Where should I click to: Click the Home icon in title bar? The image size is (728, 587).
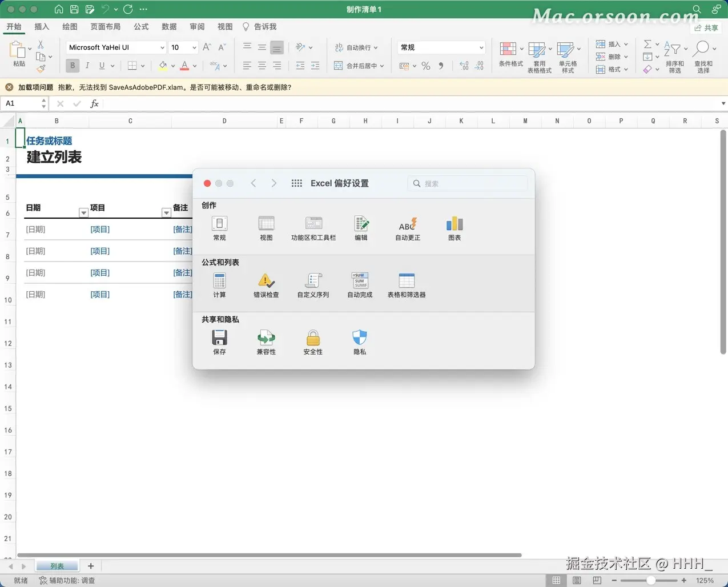tap(59, 9)
